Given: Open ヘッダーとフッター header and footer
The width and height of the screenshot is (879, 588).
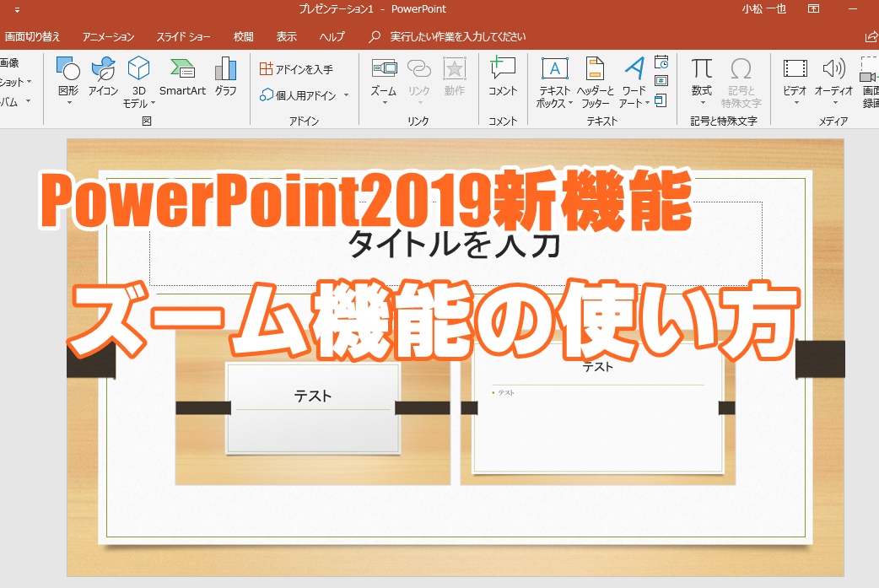Looking at the screenshot, I should 595,82.
